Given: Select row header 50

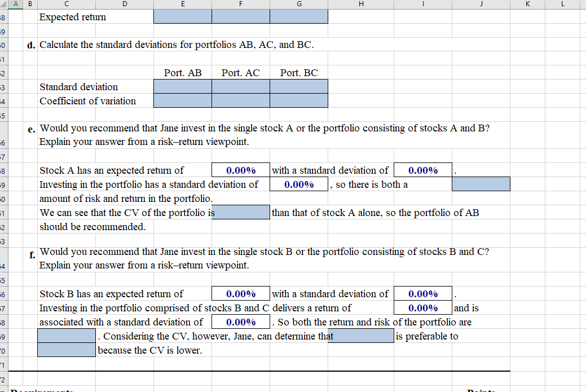Looking at the screenshot, I should click(x=5, y=45).
